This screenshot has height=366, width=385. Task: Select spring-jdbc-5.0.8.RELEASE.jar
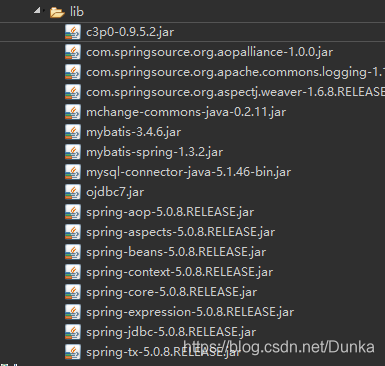(x=171, y=332)
